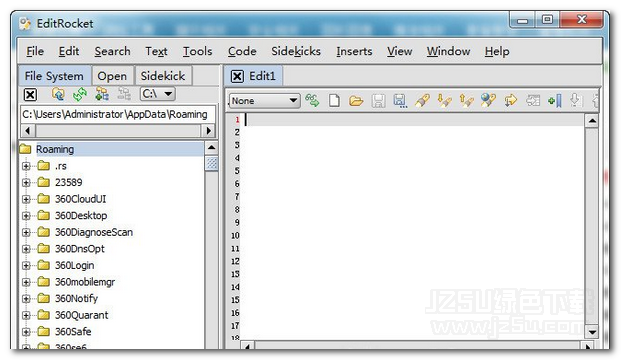Click the add bookmark icon
This screenshot has height=360, width=621.
point(555,101)
